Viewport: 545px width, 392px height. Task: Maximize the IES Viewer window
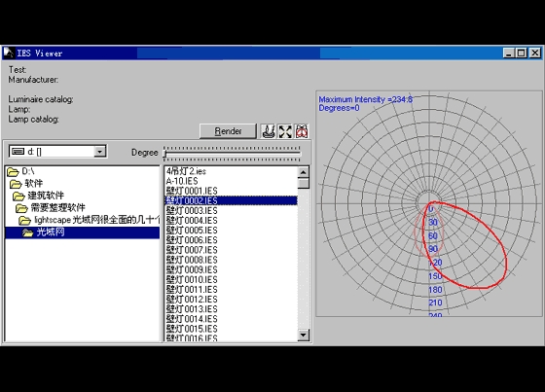coord(522,53)
